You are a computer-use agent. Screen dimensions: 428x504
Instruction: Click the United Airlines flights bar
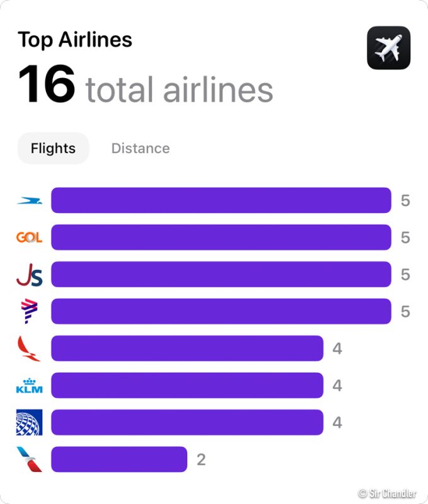point(187,422)
